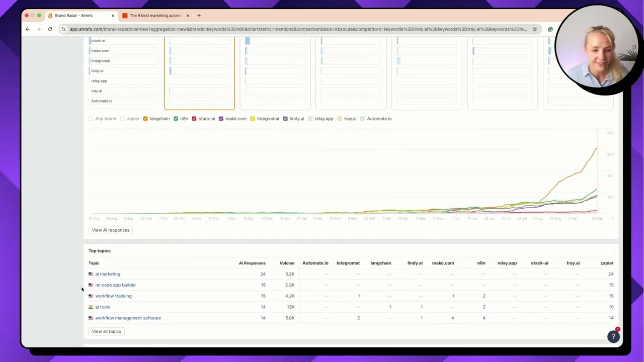Click the make.com table column header
This screenshot has height=362, width=644.
coord(443,263)
